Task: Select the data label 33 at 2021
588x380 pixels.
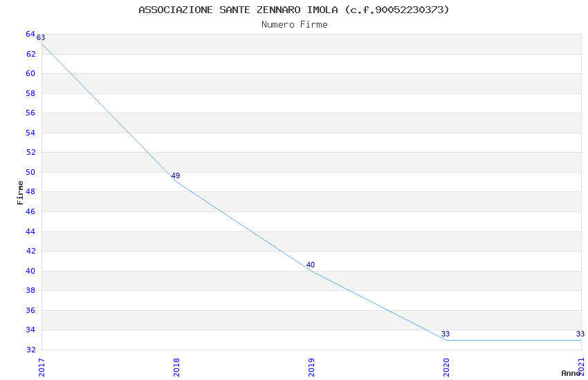Action: 580,334
